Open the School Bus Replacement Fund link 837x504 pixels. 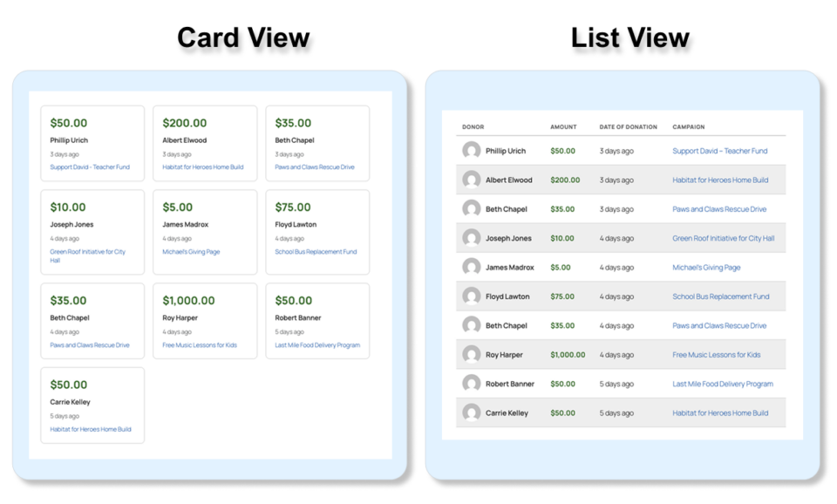coord(723,296)
